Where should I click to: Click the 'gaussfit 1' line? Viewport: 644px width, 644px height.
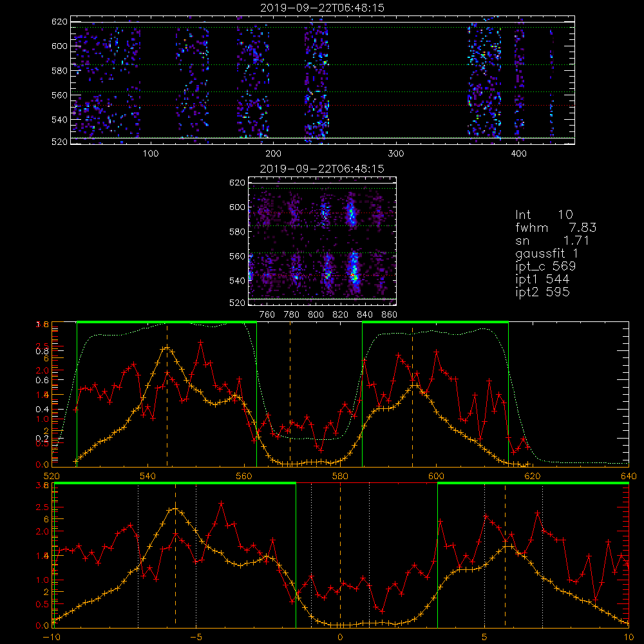pos(547,253)
